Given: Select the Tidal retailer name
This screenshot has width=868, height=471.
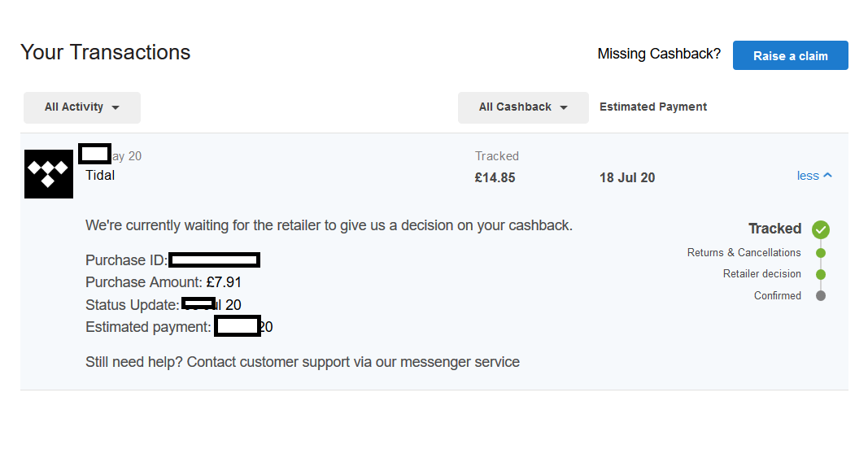Looking at the screenshot, I should pyautogui.click(x=100, y=175).
